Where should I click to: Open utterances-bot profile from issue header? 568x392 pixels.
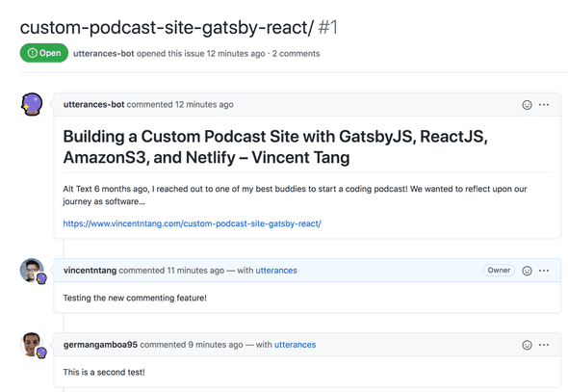point(104,54)
